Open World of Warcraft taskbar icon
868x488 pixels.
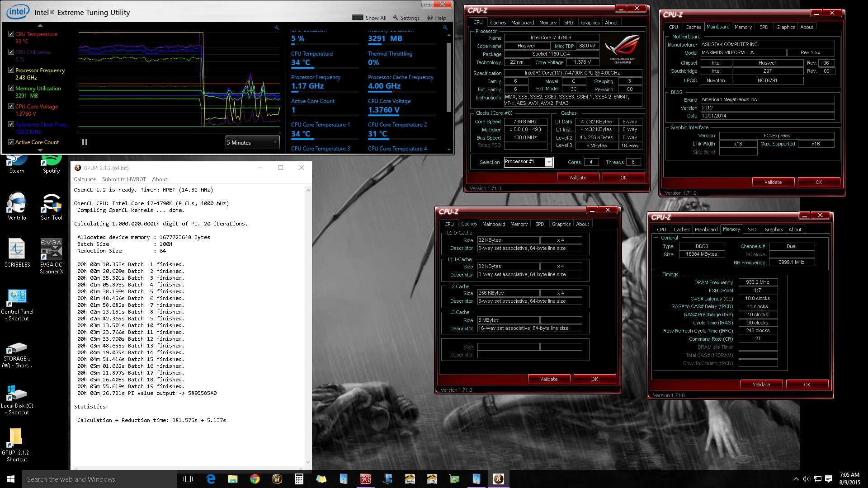coord(277,479)
